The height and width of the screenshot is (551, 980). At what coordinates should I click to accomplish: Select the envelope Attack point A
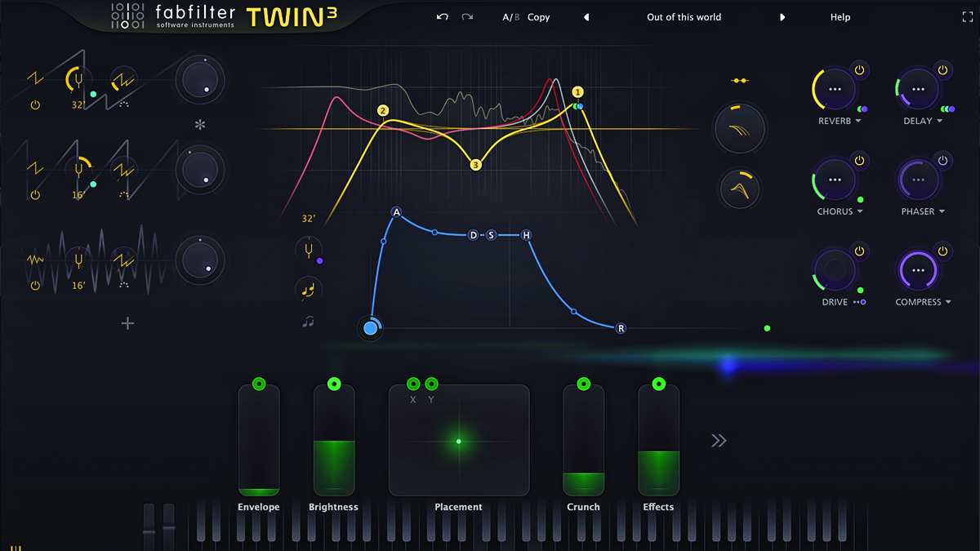point(397,213)
